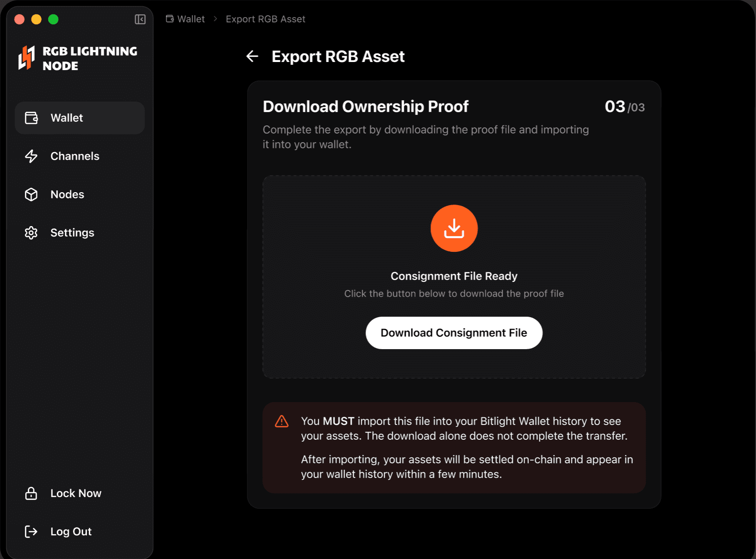Click the padlock Lock Now icon

tap(31, 493)
